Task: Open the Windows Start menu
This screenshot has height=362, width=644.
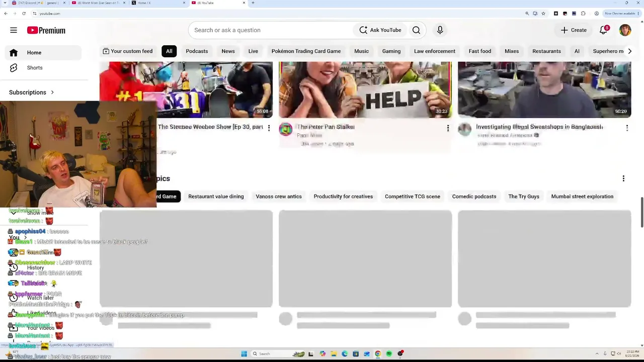Action: [244, 354]
